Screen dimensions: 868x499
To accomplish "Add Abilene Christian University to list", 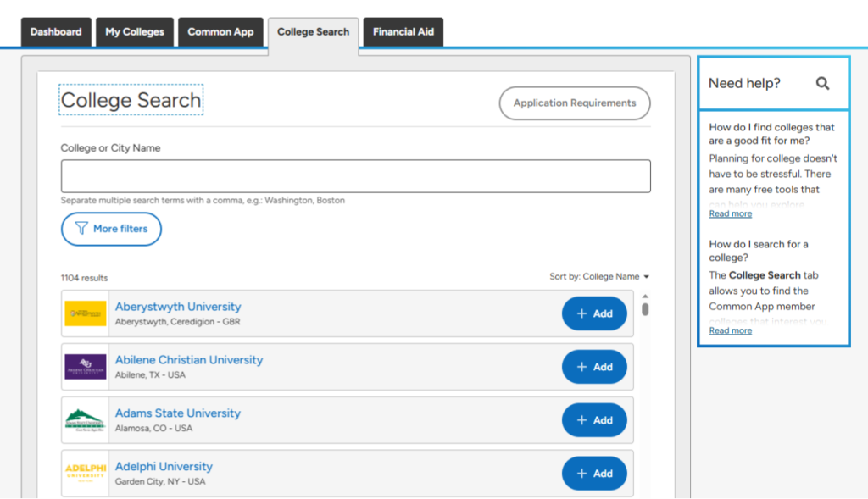I will pos(594,367).
